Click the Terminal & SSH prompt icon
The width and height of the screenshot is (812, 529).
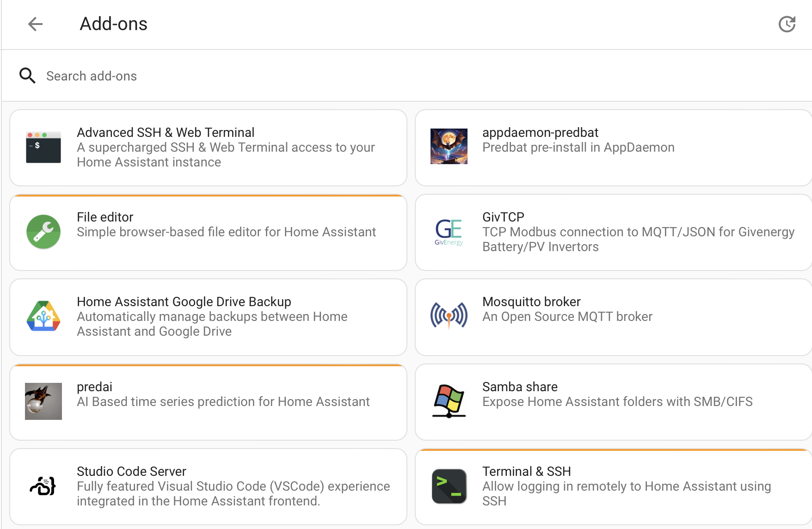click(449, 486)
